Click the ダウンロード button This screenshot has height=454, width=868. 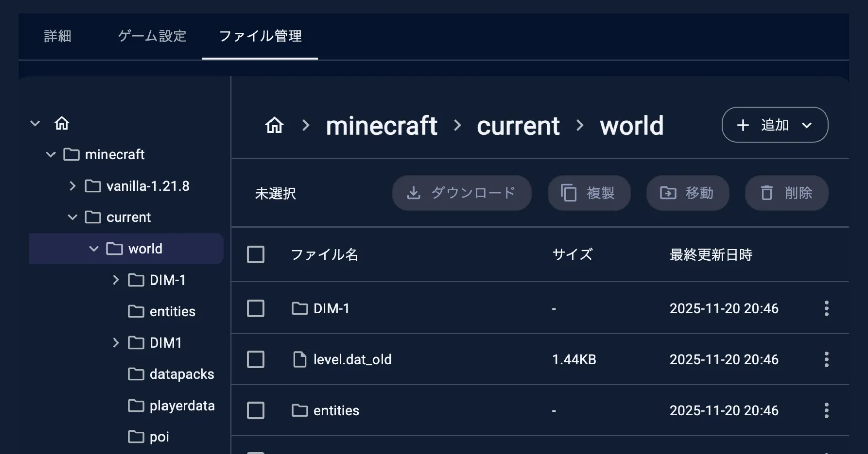(x=462, y=193)
